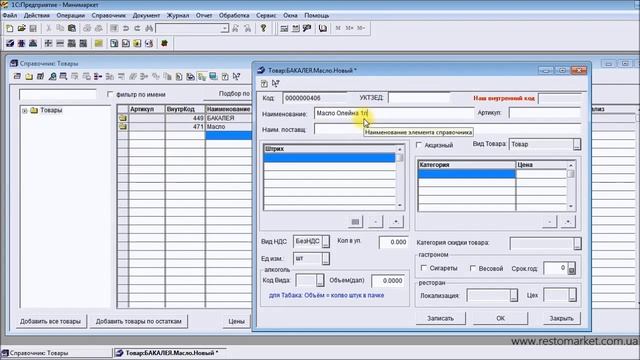
Task: Click the Redo arrow icon
Action: (x=137, y=28)
